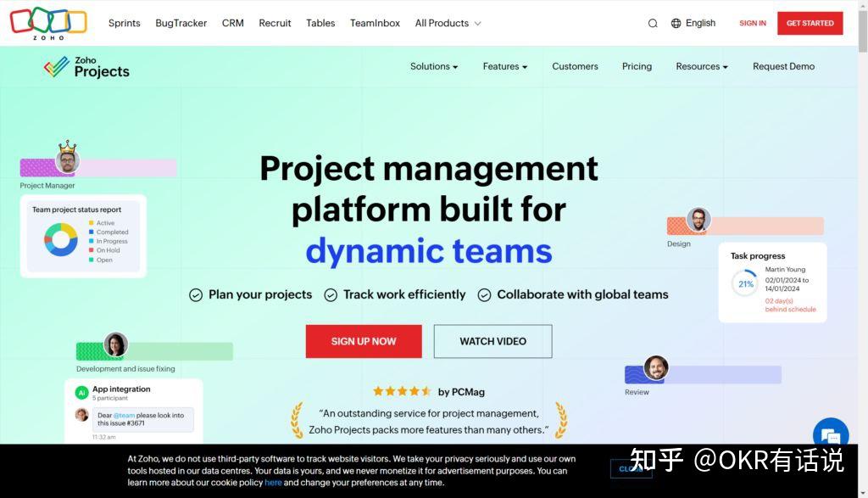Click the small chat sender avatar
The height and width of the screenshot is (498, 868).
pos(82,414)
